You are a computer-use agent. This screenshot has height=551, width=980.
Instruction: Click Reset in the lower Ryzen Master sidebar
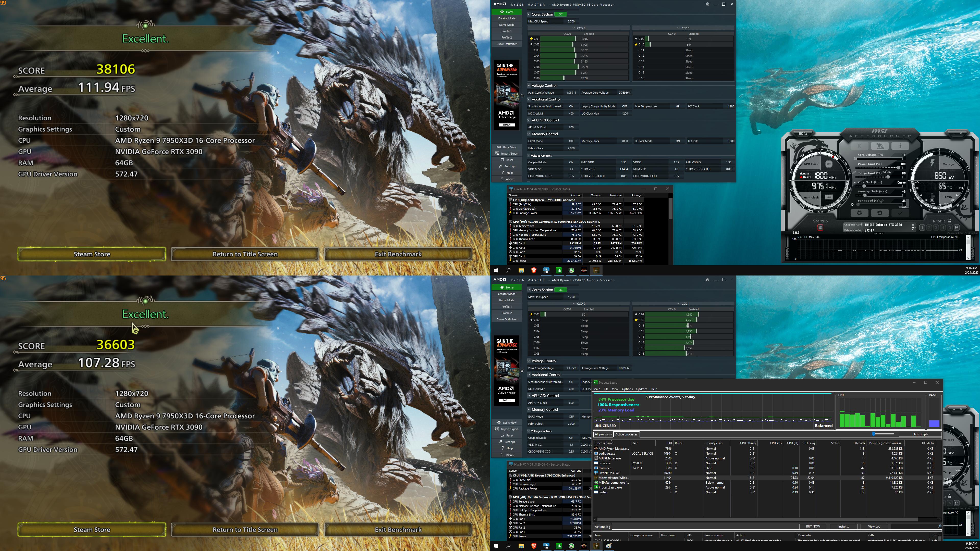[x=507, y=435]
